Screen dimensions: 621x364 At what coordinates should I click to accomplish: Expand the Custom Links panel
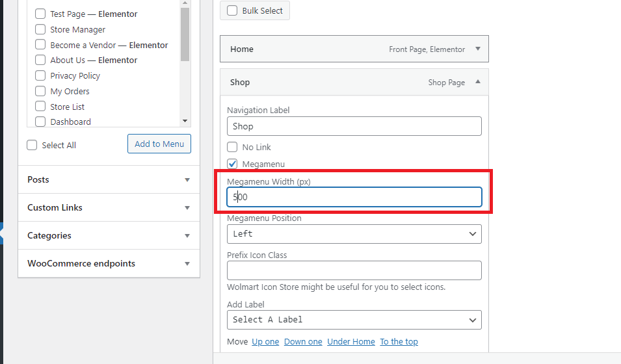pos(187,208)
